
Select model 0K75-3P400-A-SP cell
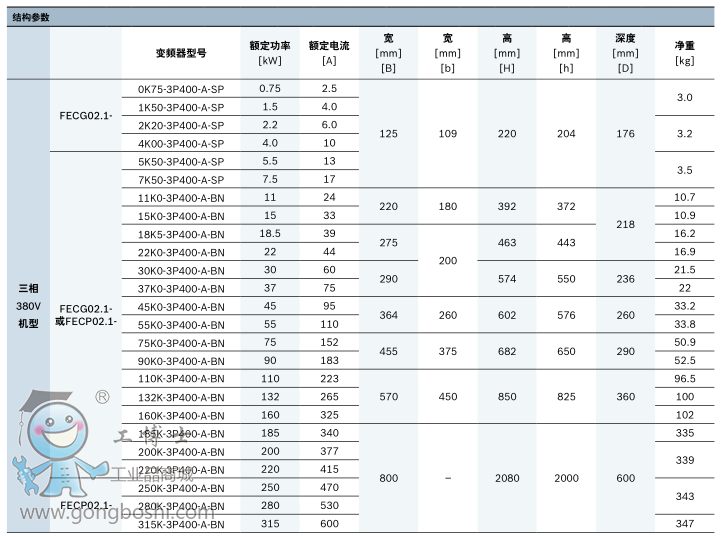click(181, 89)
